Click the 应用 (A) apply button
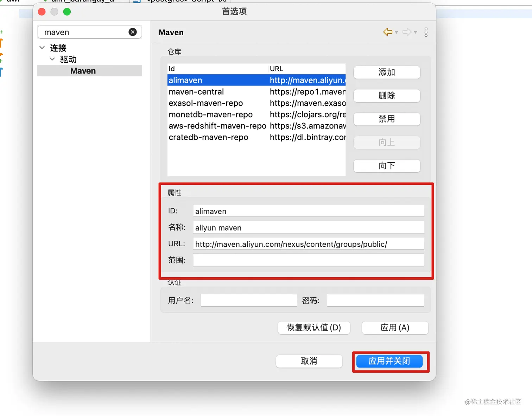532x416 pixels. [x=395, y=328]
